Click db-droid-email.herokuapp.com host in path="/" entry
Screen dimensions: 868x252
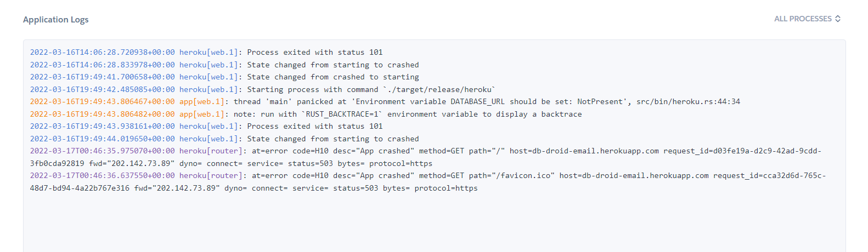click(x=584, y=151)
